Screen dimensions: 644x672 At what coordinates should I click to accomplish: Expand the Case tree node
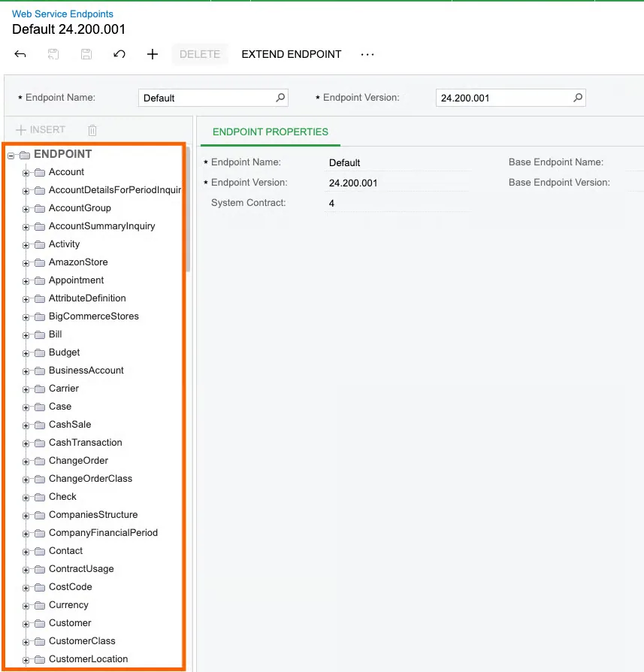coord(26,407)
